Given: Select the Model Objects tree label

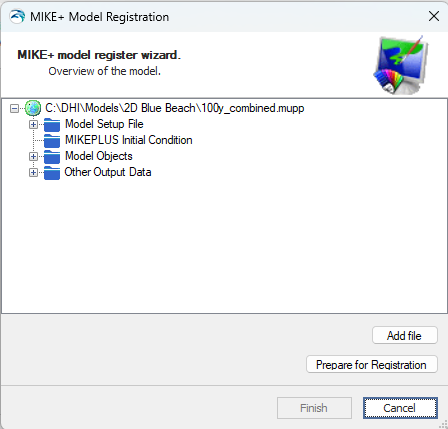Looking at the screenshot, I should coord(99,156).
